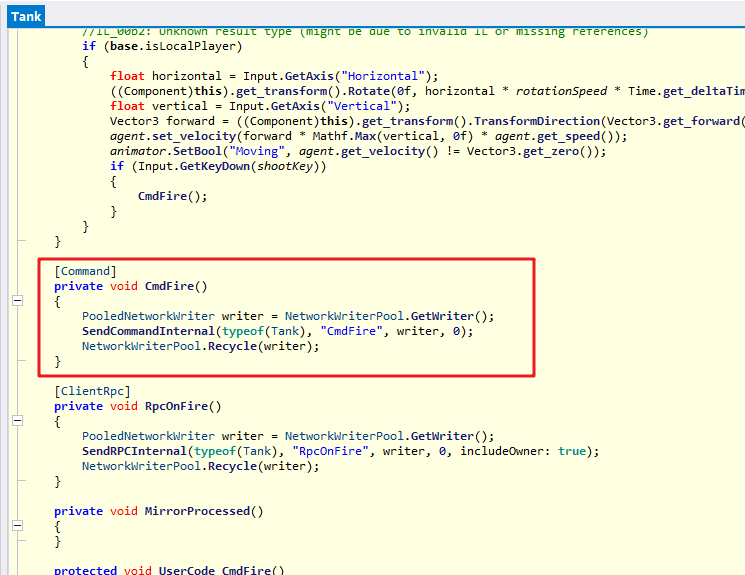Click the [ClientRpc] attribute text
Screen dimensions: 745x575
[x=92, y=391]
